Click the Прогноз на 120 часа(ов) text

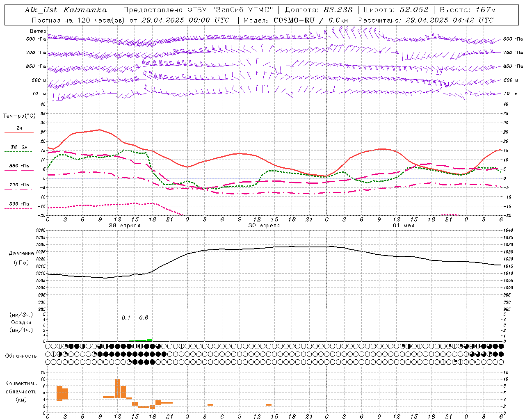click(79, 20)
